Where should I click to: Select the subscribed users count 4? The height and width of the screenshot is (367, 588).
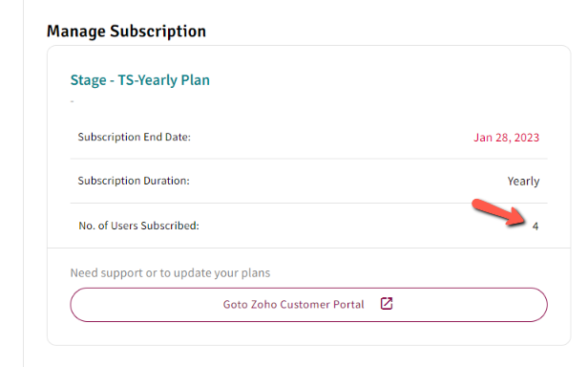[x=535, y=227]
